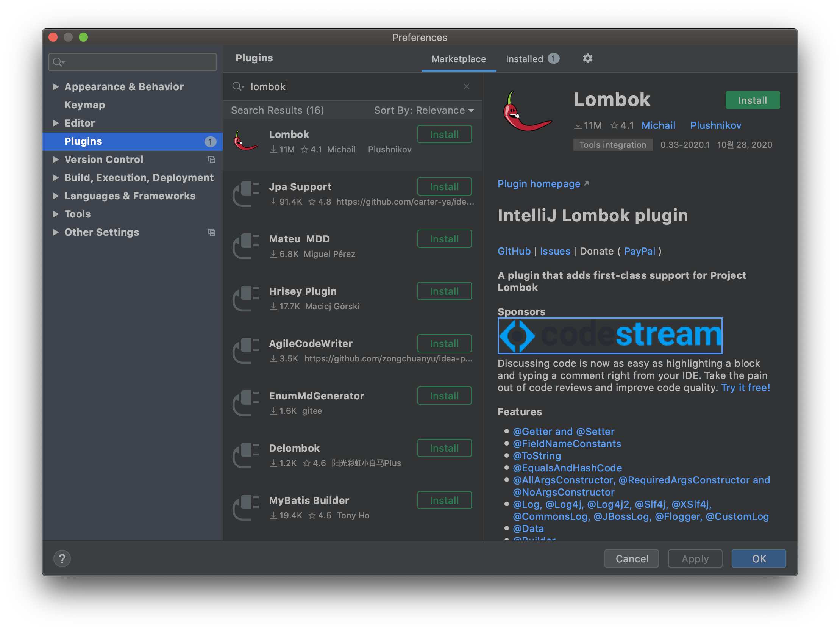Click the Version Control project-level icon

212,160
